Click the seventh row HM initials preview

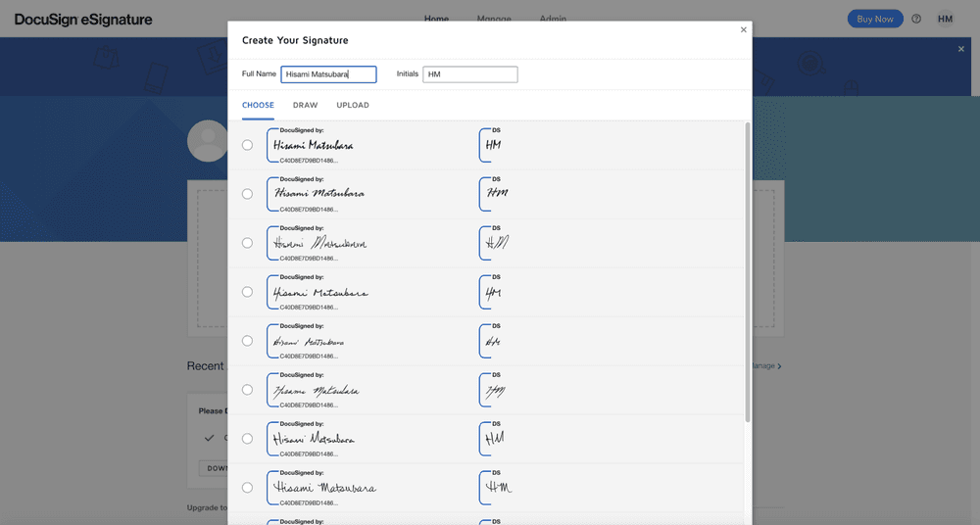coord(495,439)
